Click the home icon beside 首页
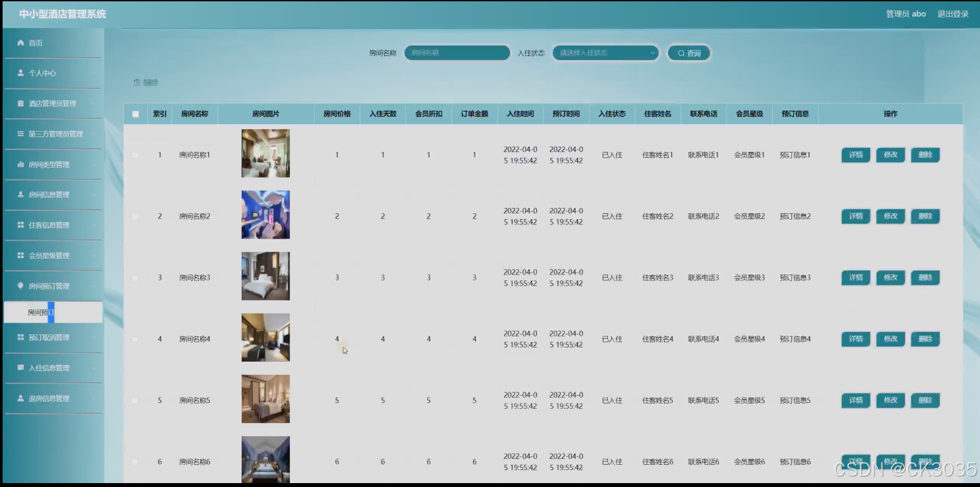 coord(21,43)
